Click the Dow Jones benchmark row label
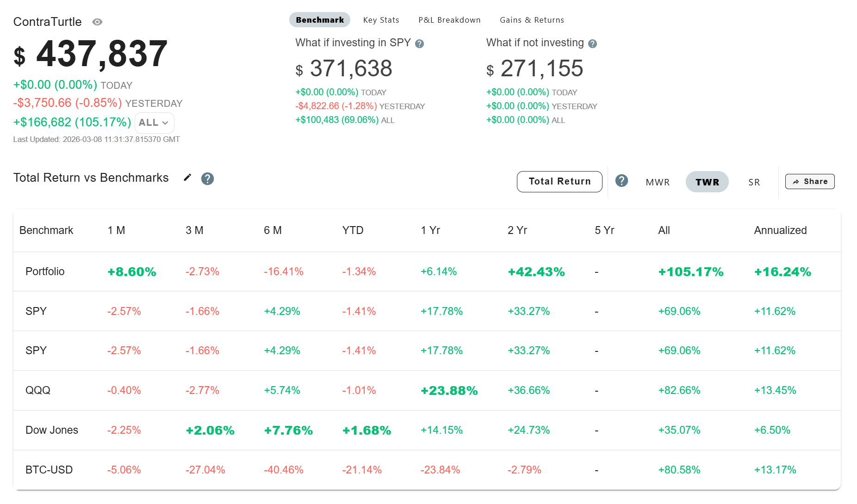Viewport: 857px width, 504px height. [52, 430]
